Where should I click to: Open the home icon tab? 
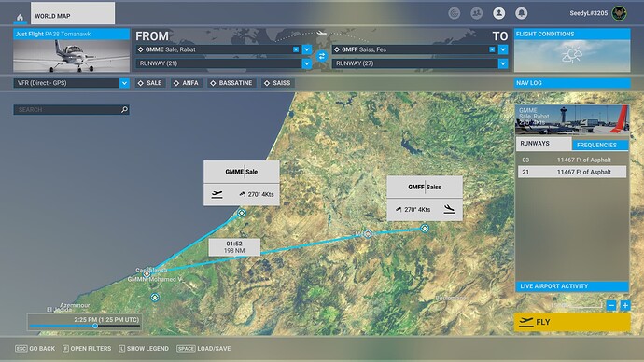coord(20,17)
